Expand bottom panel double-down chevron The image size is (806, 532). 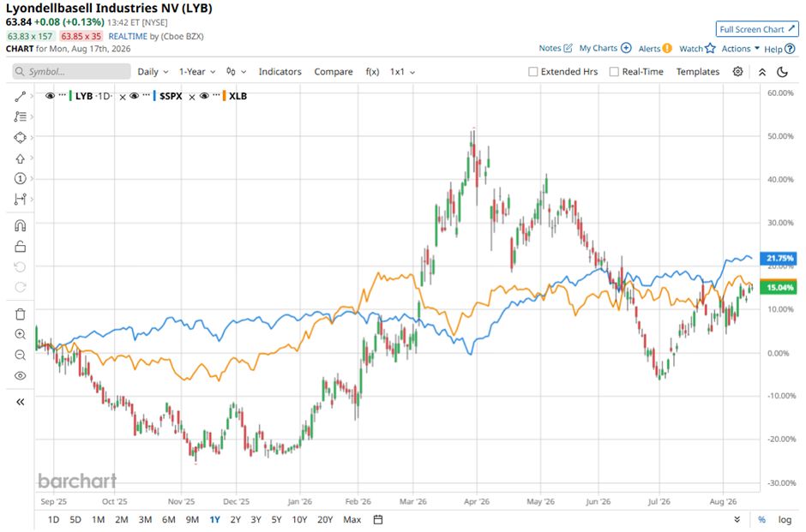coord(737,520)
